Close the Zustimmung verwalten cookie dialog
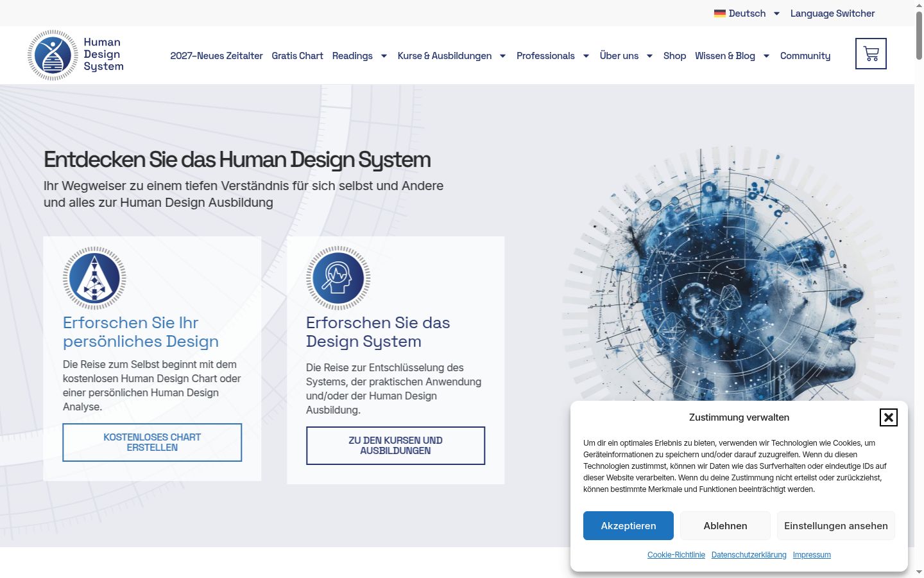The height and width of the screenshot is (578, 924). (x=888, y=417)
